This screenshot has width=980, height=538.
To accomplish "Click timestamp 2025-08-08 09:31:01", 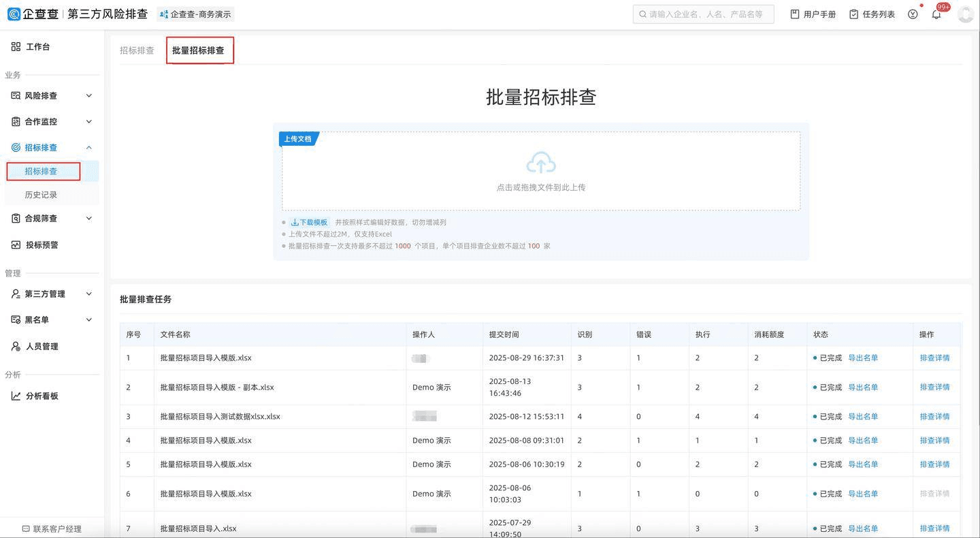I will 526,441.
